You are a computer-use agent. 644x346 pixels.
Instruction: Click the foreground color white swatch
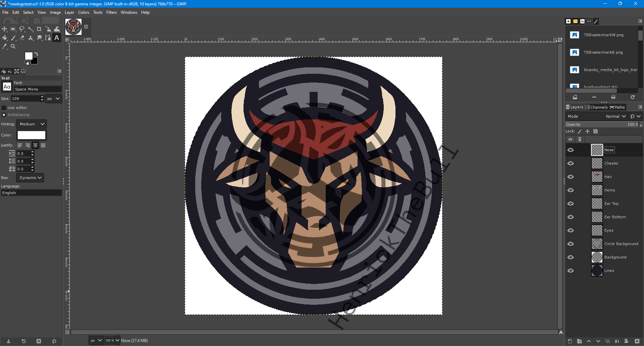pyautogui.click(x=28, y=55)
